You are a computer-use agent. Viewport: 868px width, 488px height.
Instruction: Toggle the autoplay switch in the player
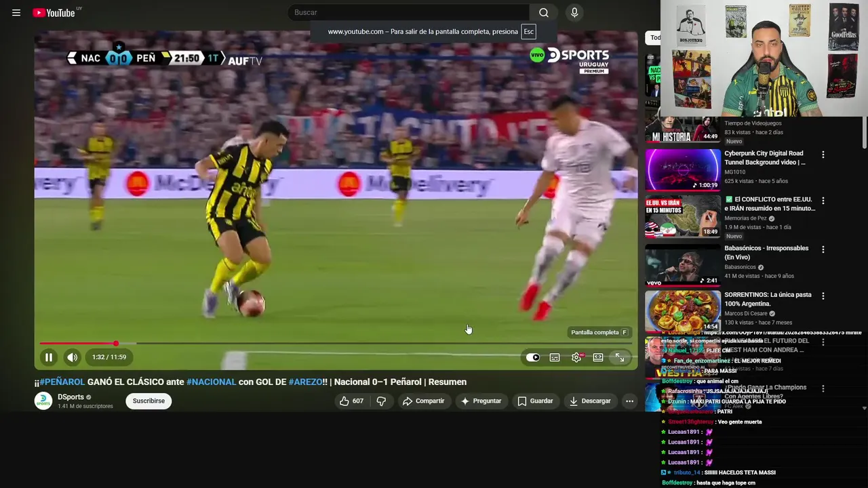point(533,357)
